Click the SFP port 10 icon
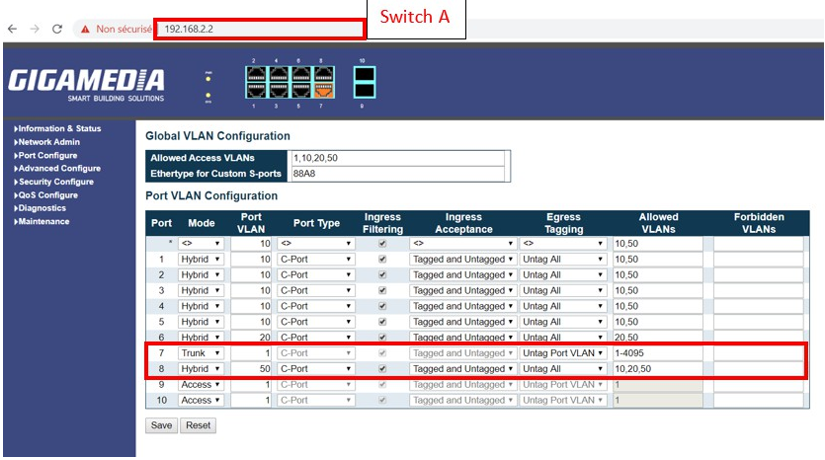 coord(364,74)
